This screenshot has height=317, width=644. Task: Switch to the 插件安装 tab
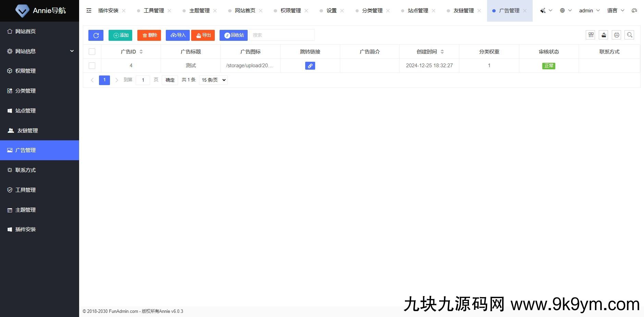(108, 11)
